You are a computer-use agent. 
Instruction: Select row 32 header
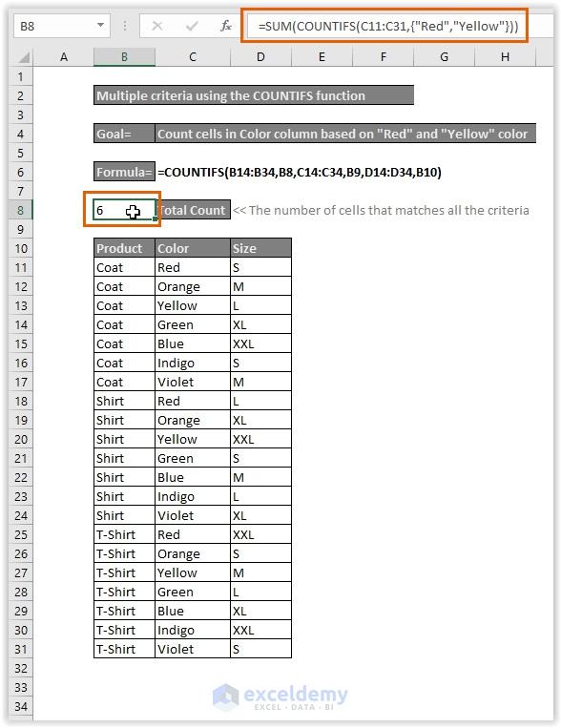click(20, 668)
